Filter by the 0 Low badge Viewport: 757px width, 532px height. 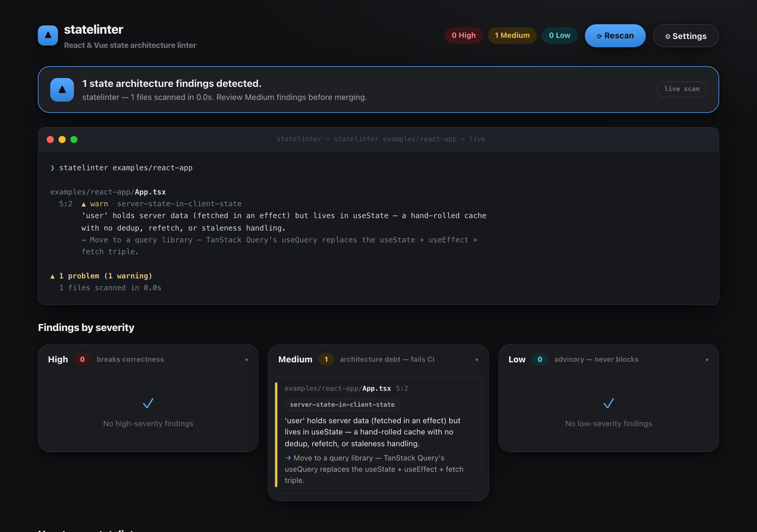point(559,35)
